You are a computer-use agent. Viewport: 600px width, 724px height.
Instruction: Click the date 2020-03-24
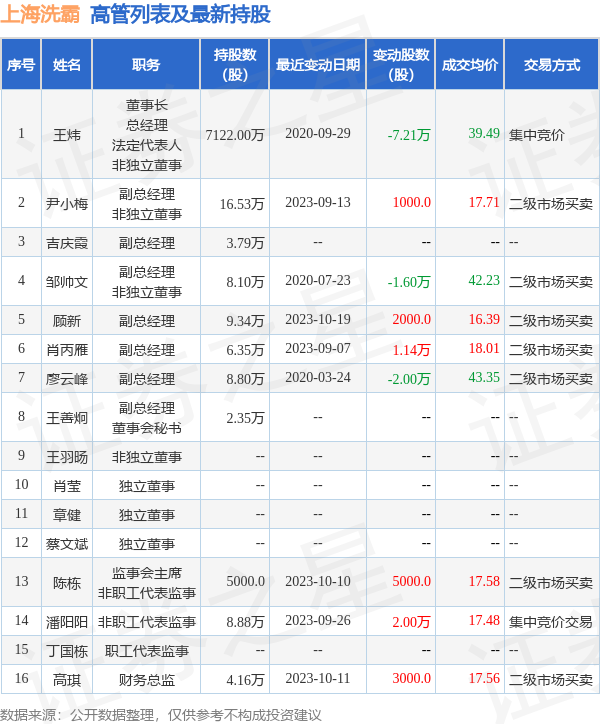[318, 377]
